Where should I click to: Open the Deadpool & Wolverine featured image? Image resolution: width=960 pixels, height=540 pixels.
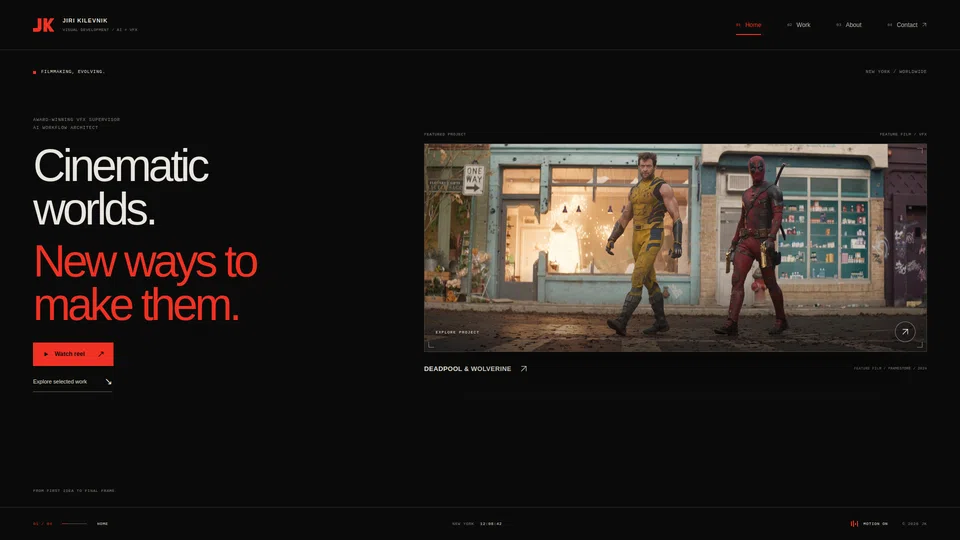675,247
